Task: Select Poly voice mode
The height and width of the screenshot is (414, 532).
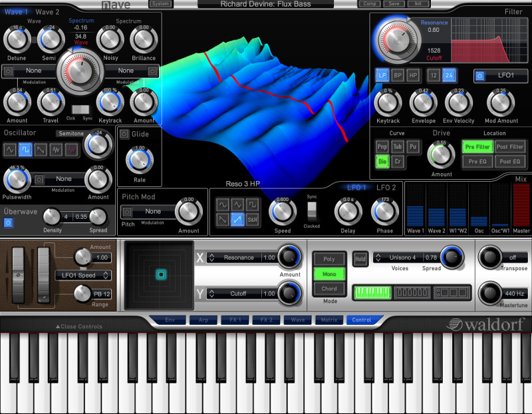Action: pyautogui.click(x=329, y=259)
